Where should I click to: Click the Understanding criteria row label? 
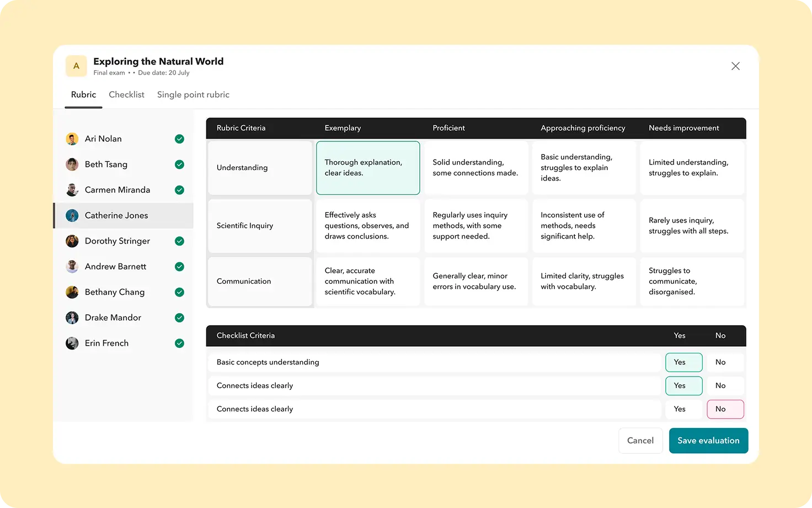[260, 168]
